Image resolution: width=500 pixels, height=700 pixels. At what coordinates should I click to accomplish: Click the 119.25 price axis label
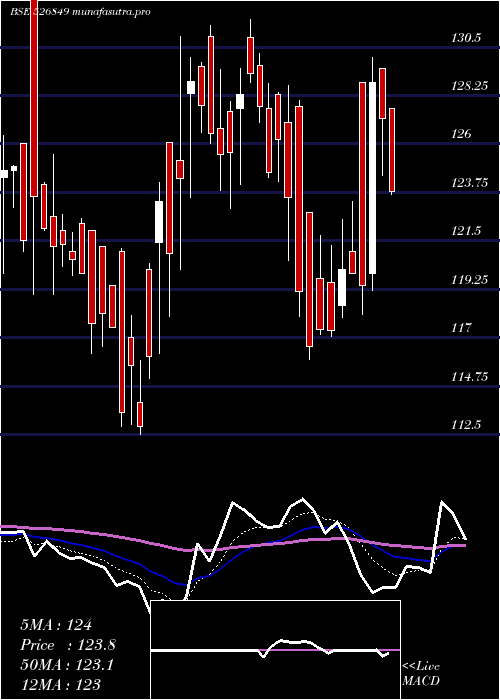coord(470,280)
